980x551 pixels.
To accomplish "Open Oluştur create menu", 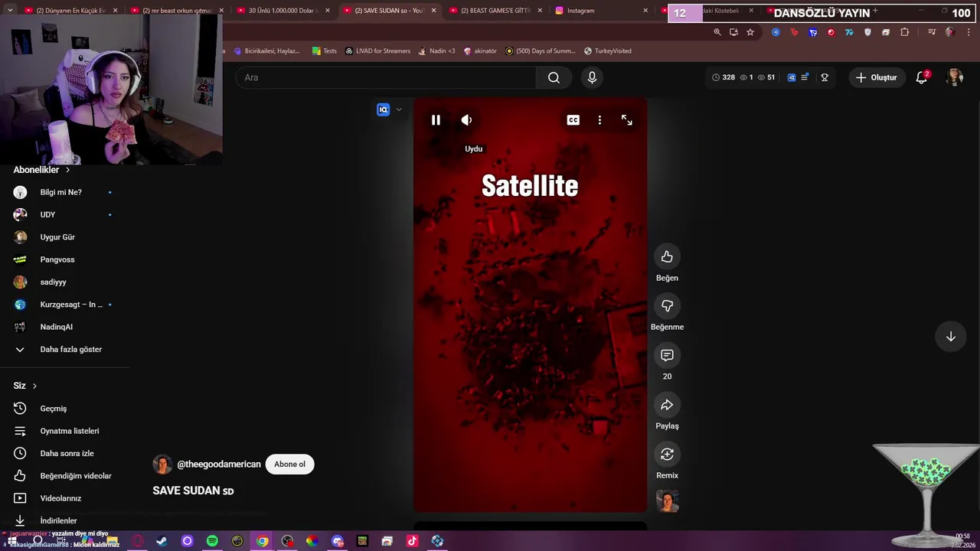I will point(876,77).
